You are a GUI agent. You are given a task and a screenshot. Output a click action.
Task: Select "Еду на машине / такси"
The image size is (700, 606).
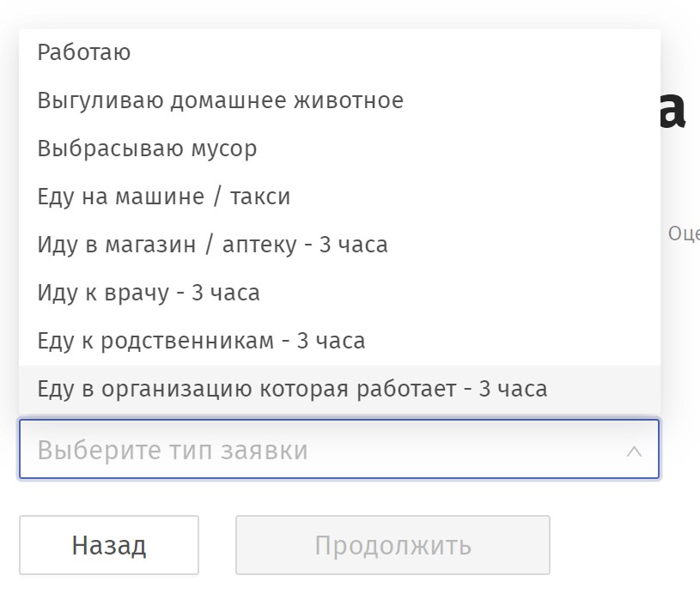pos(164,197)
